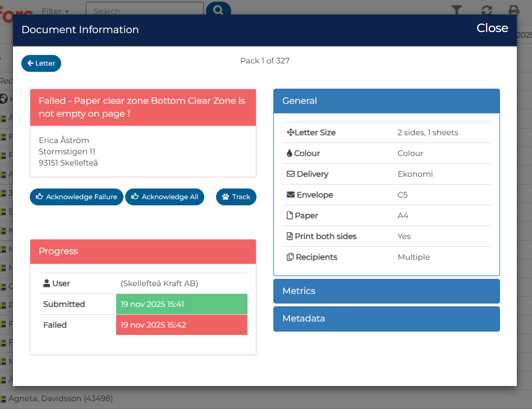Click the printer icon
Viewport: 532px width, 409px height.
point(513,10)
